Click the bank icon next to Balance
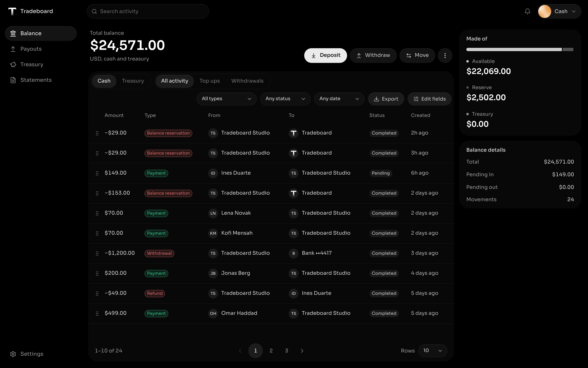 click(13, 33)
